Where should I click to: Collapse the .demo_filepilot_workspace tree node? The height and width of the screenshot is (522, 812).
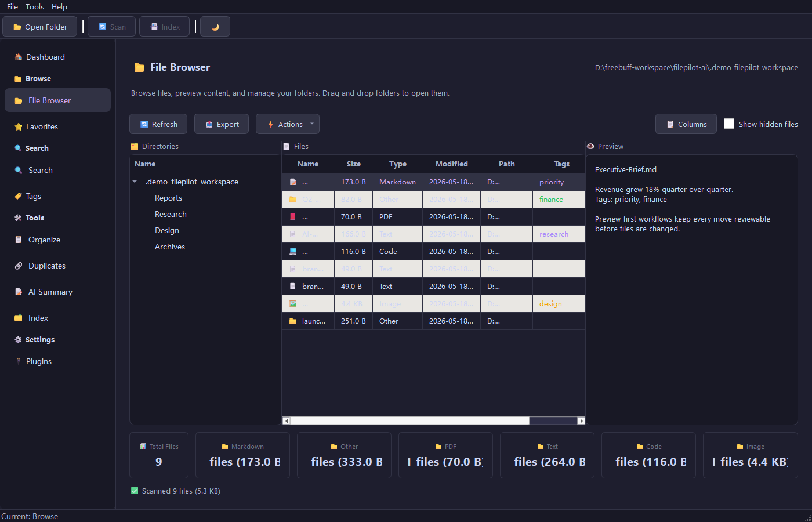135,182
